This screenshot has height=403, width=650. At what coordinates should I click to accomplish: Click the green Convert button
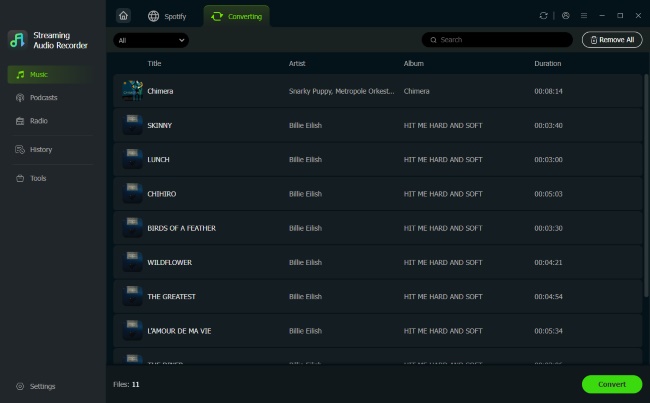pos(612,384)
